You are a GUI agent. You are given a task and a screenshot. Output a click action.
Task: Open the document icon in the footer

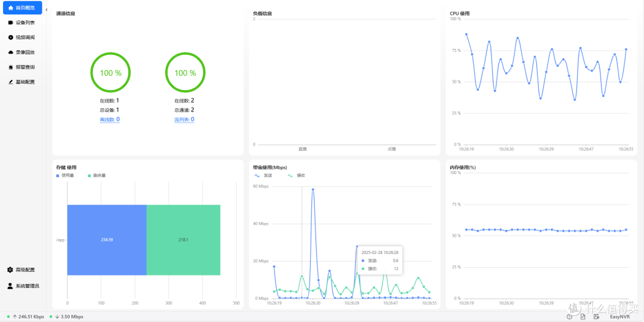coord(583,317)
